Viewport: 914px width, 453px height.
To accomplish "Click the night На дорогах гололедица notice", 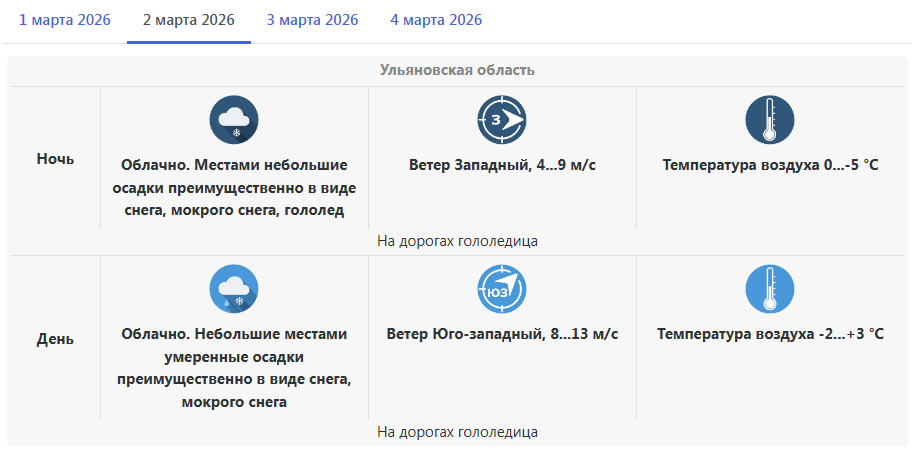I will tap(457, 241).
